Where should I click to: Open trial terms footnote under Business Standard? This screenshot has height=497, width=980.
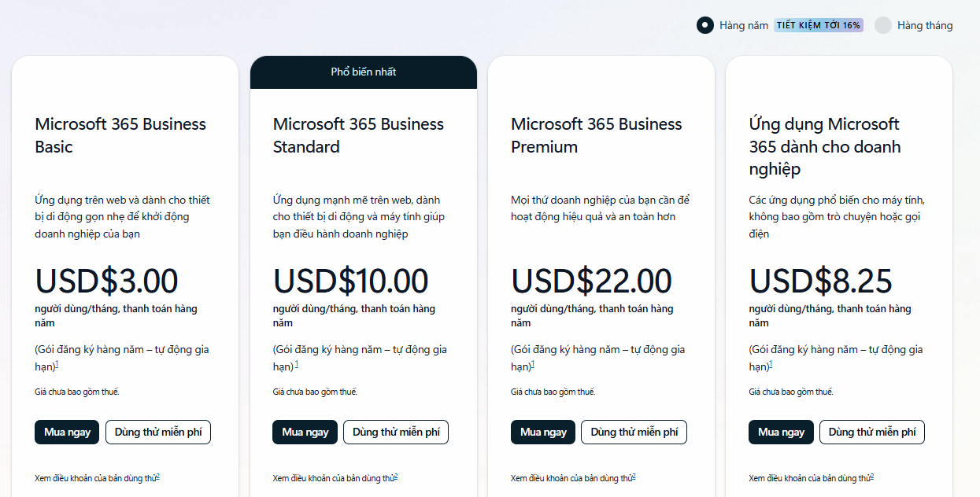[x=396, y=476]
